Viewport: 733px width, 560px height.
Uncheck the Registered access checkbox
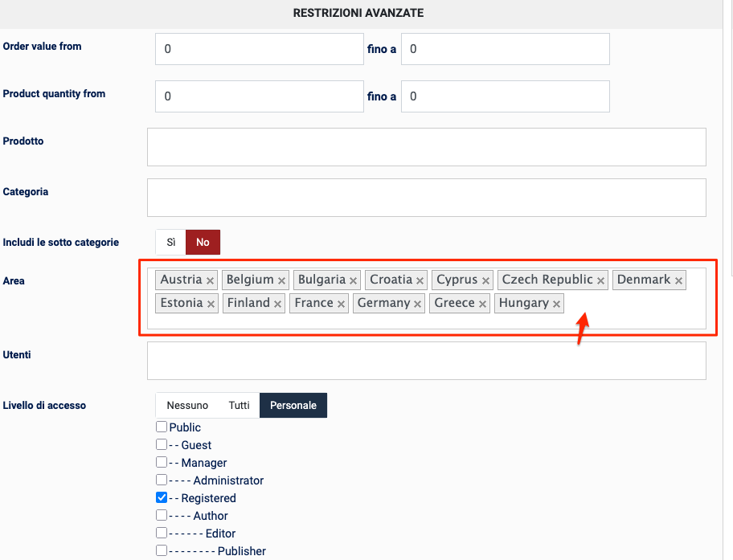[162, 498]
